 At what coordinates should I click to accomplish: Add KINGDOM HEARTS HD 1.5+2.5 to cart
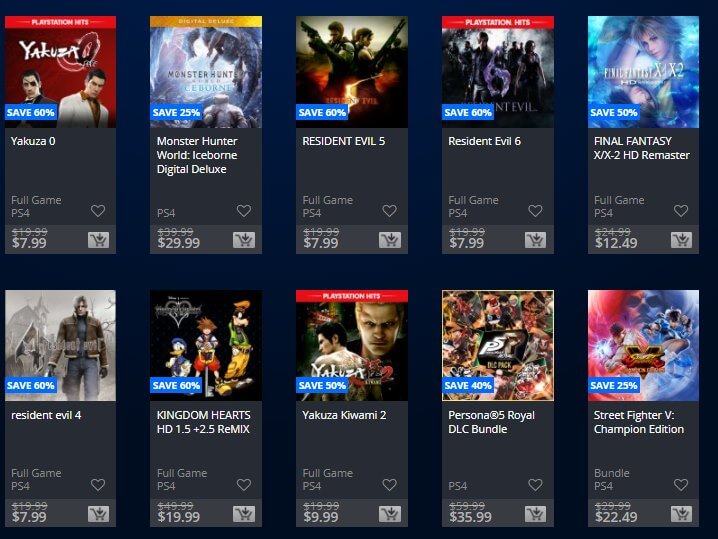[x=244, y=514]
